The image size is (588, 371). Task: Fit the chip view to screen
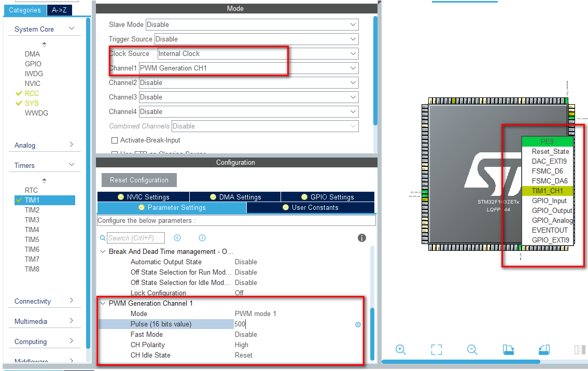437,350
